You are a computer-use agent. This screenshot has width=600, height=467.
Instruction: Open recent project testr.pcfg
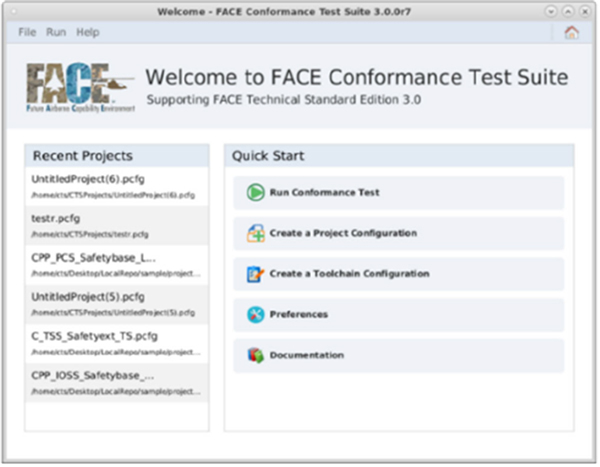point(60,217)
